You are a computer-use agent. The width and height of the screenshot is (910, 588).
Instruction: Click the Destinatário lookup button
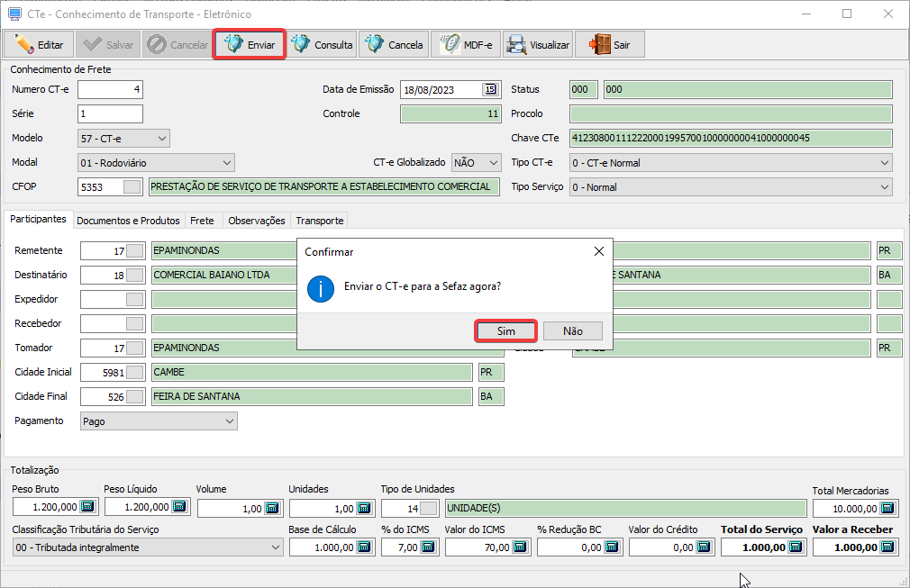pos(134,275)
